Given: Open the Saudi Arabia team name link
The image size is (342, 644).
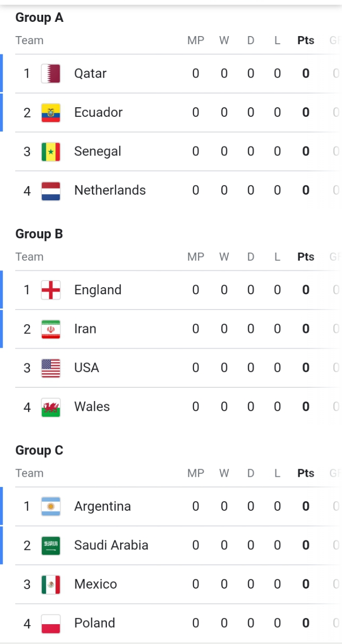Looking at the screenshot, I should [x=111, y=545].
